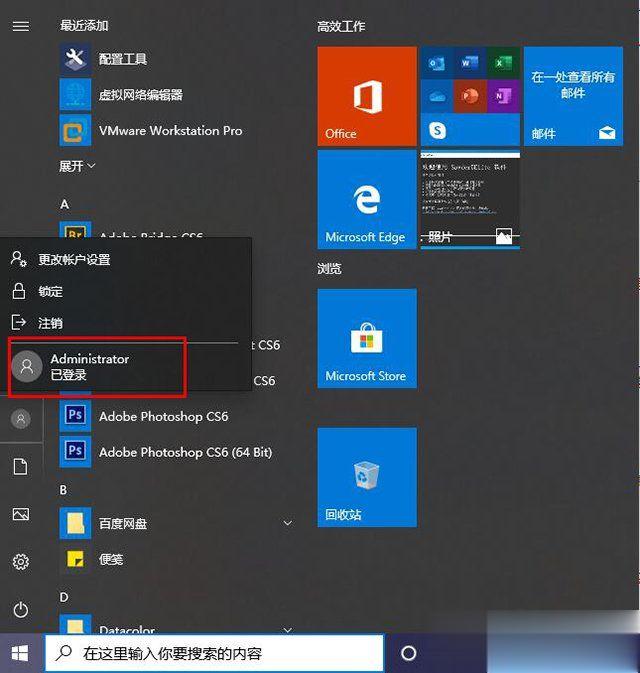The height and width of the screenshot is (673, 640).
Task: Open the 百度网盘 folder icon
Action: click(75, 523)
